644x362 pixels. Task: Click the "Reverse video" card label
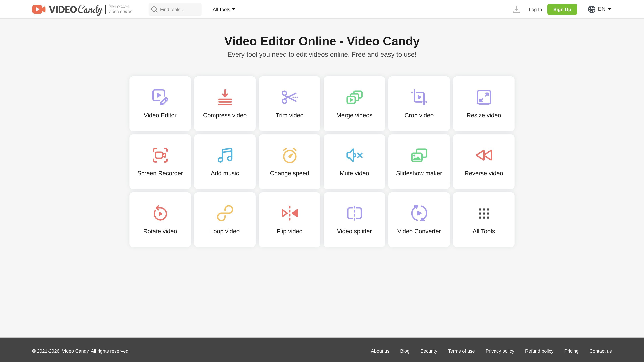pyautogui.click(x=484, y=173)
